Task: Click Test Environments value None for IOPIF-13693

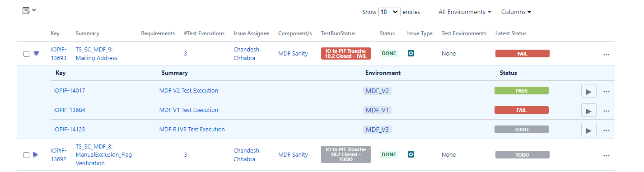Action: [x=449, y=54]
